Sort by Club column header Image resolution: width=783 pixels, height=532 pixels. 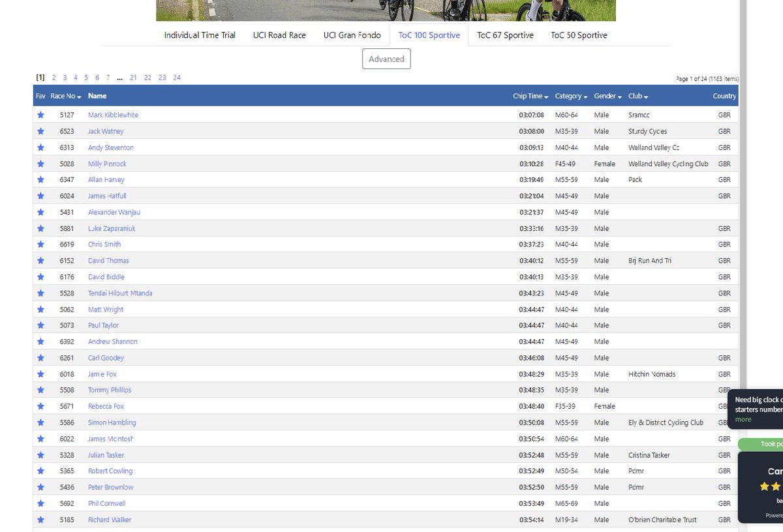638,96
